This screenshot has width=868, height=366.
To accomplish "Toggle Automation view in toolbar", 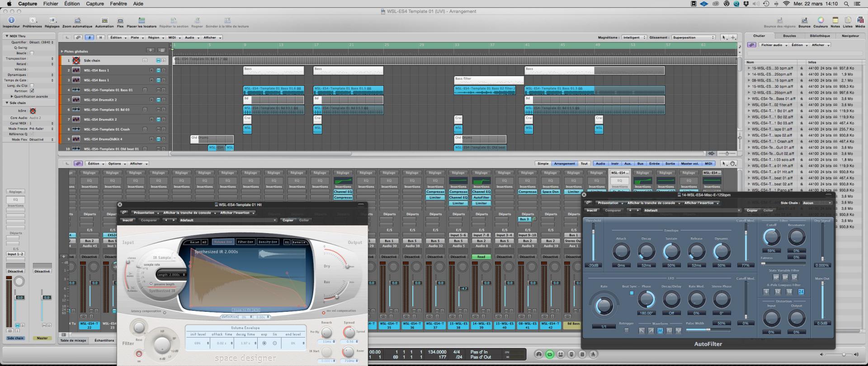I will coord(104,20).
